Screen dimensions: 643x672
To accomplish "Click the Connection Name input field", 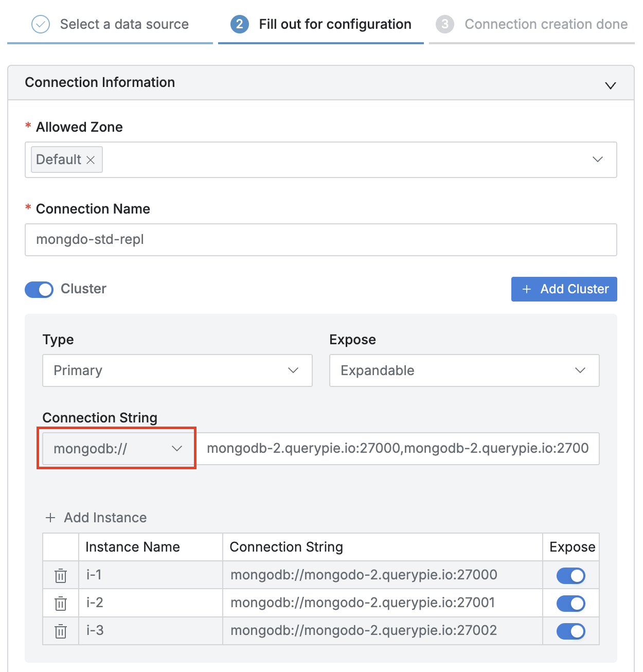I will (x=320, y=240).
